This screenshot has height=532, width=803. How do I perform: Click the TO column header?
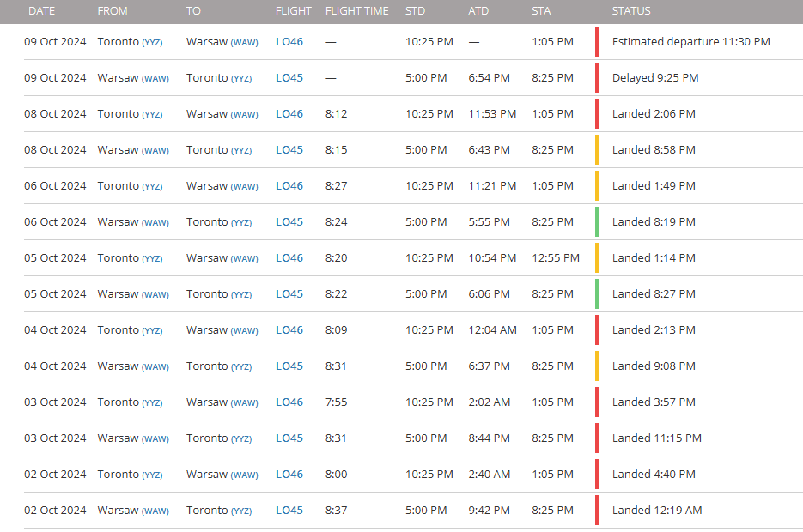[x=193, y=11]
